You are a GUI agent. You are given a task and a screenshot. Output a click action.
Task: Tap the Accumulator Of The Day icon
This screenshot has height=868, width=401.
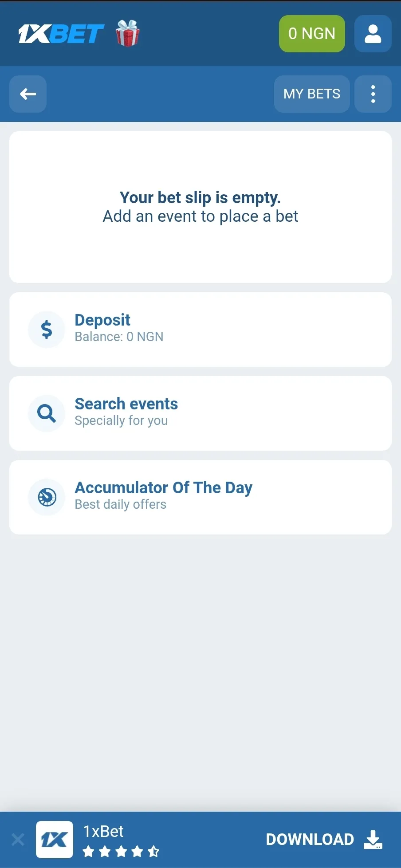point(47,497)
